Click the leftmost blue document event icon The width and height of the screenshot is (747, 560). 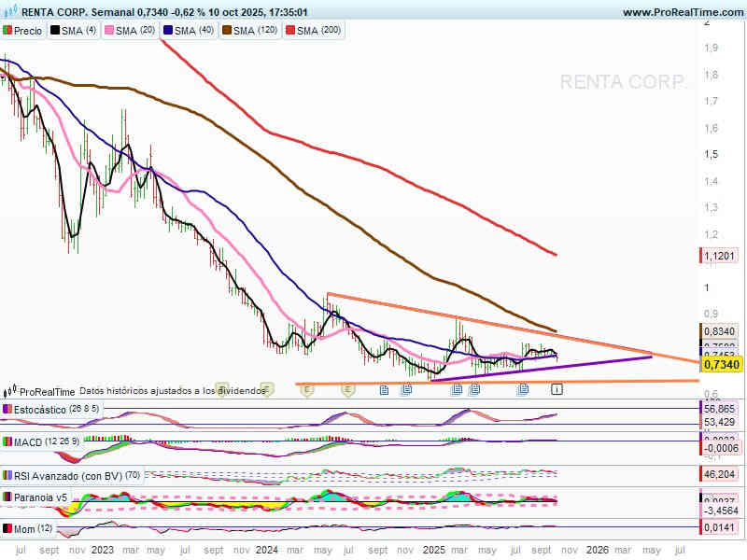coord(384,389)
